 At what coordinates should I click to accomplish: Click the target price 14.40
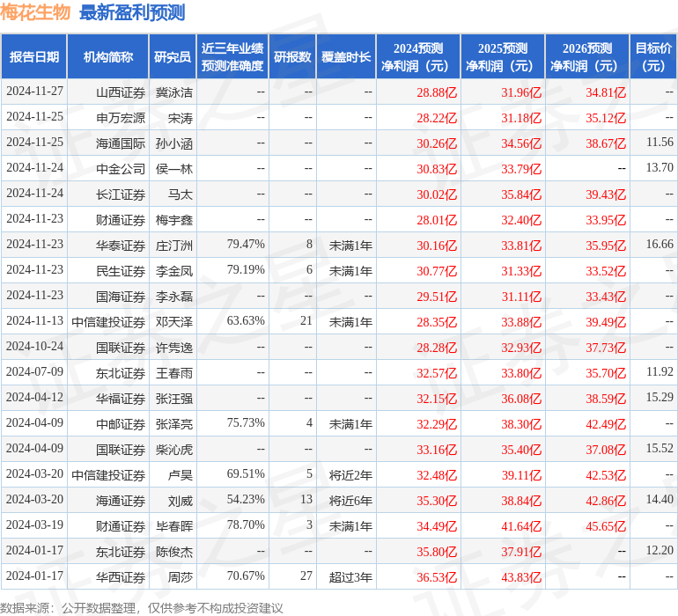[660, 499]
